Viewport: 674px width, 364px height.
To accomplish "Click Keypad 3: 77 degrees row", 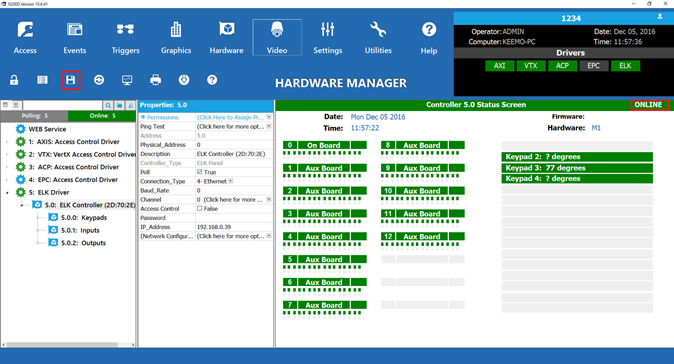I will click(x=577, y=168).
